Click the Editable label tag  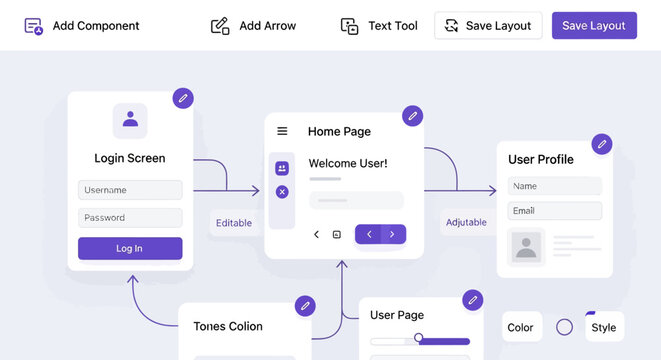click(234, 223)
